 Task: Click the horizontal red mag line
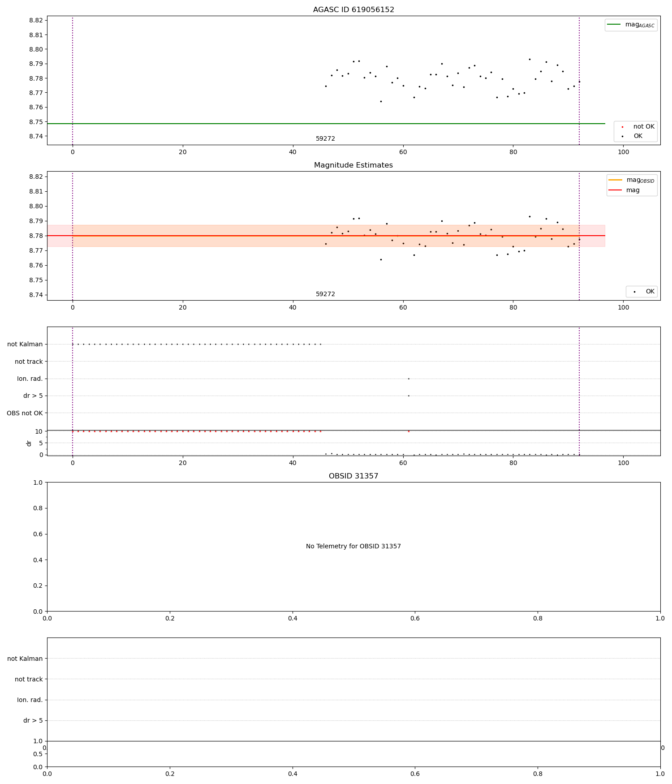point(326,236)
